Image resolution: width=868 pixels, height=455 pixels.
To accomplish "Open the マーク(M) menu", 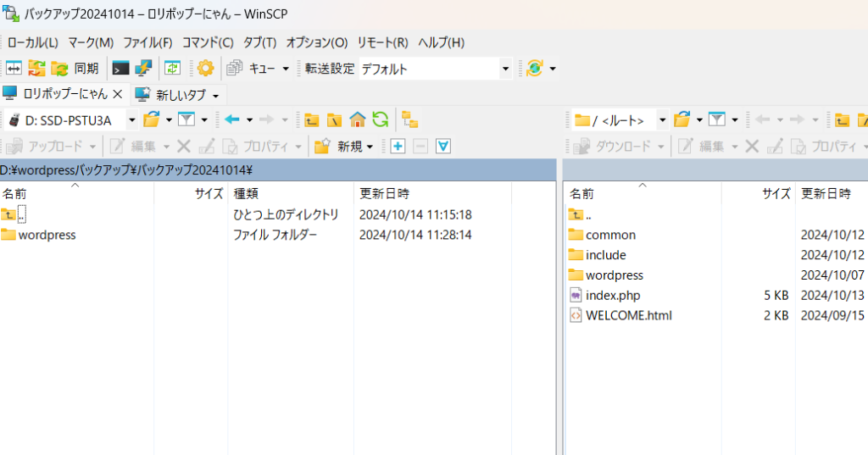I will pyautogui.click(x=91, y=42).
